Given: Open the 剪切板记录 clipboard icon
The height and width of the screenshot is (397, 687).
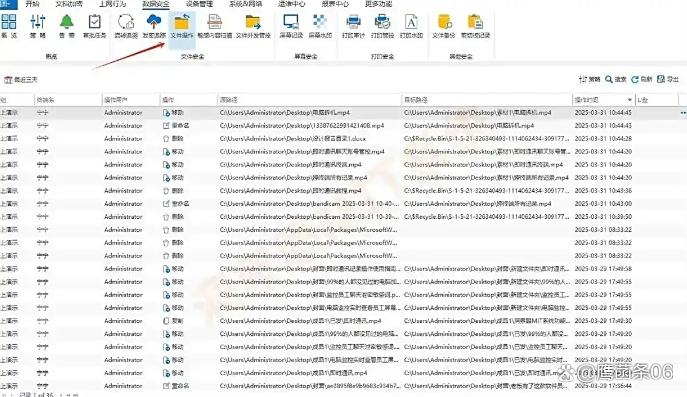Looking at the screenshot, I should (475, 21).
